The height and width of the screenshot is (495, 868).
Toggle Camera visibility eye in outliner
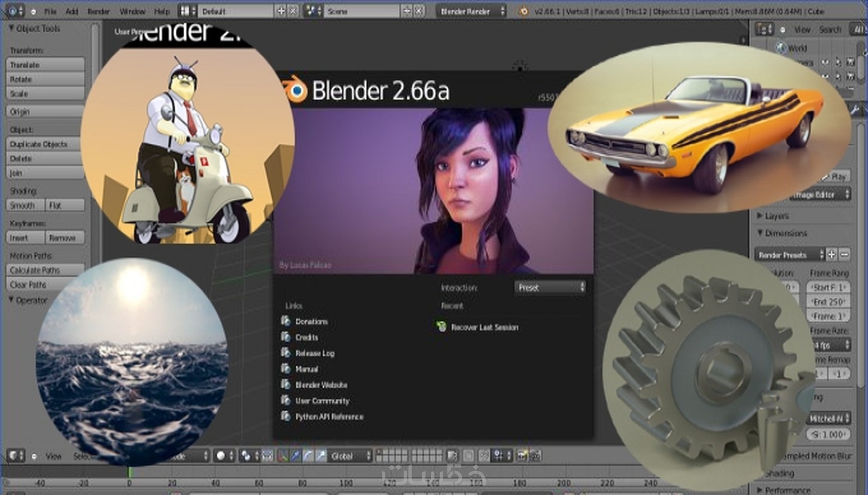point(826,62)
